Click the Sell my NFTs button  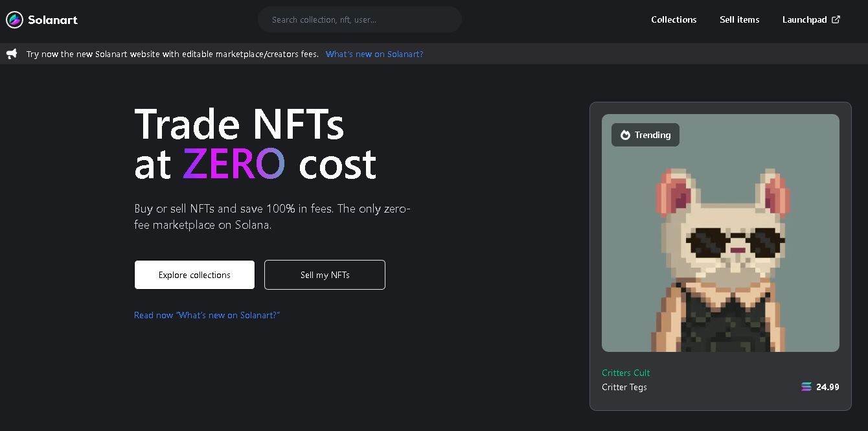coord(325,275)
